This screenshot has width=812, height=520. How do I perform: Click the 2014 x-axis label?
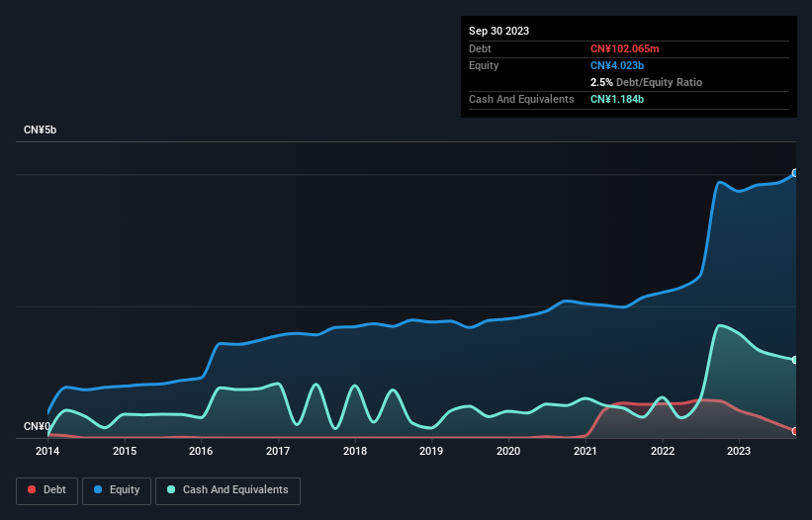pos(47,451)
